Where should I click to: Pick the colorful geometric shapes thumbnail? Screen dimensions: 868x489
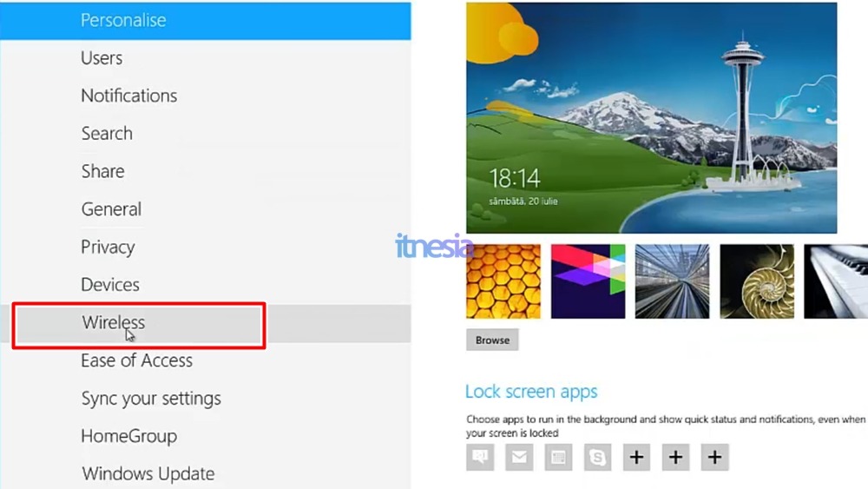588,281
